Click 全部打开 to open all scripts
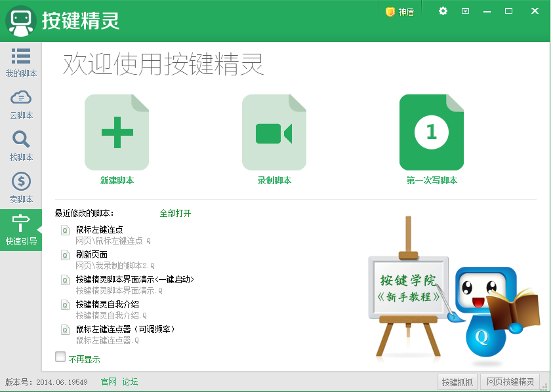This screenshot has height=392, width=553. pyautogui.click(x=175, y=213)
